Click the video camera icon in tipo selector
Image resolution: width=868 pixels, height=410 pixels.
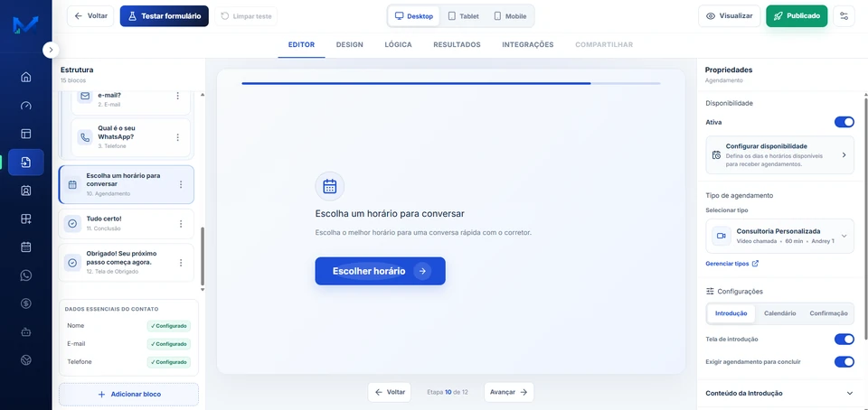coord(721,236)
